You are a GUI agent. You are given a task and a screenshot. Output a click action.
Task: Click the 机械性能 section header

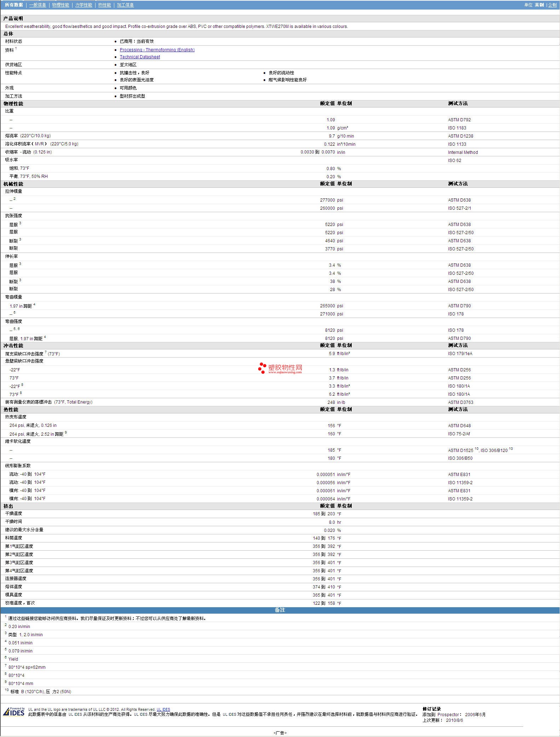point(13,184)
